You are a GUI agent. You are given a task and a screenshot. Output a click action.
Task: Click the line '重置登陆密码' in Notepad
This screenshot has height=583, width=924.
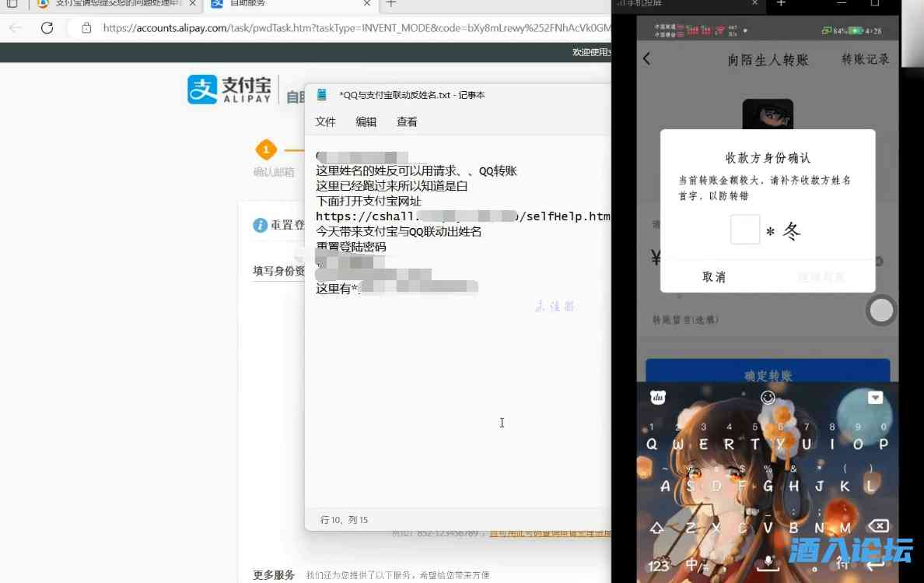[352, 247]
